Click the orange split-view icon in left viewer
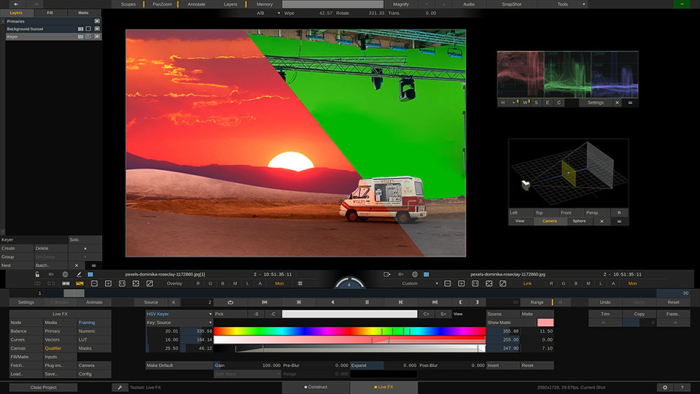The width and height of the screenshot is (700, 394). tap(80, 284)
